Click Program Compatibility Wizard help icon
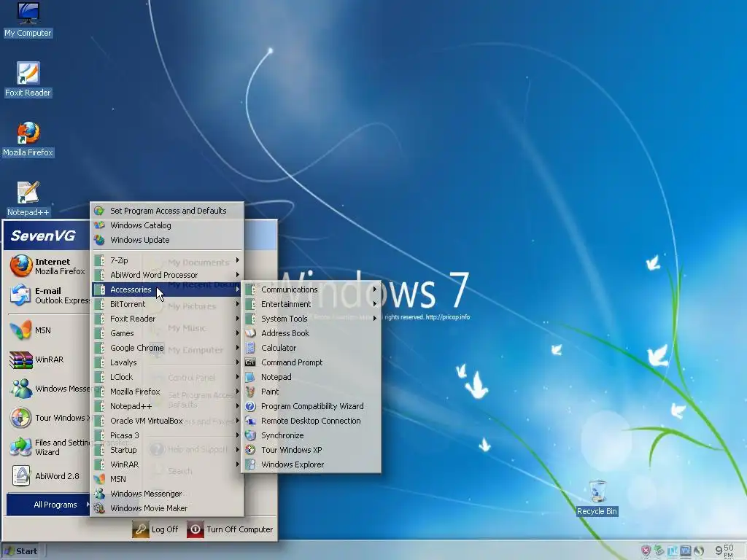This screenshot has width=747, height=560. 251,407
